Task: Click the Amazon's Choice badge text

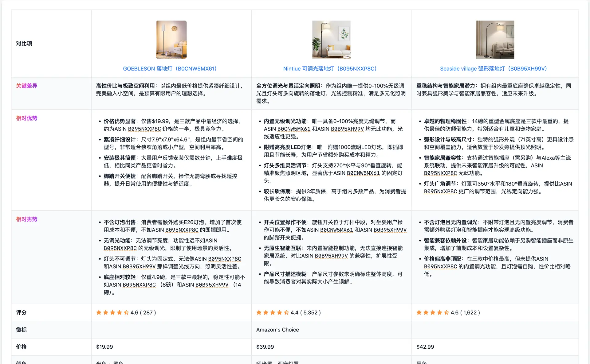Action: click(277, 330)
